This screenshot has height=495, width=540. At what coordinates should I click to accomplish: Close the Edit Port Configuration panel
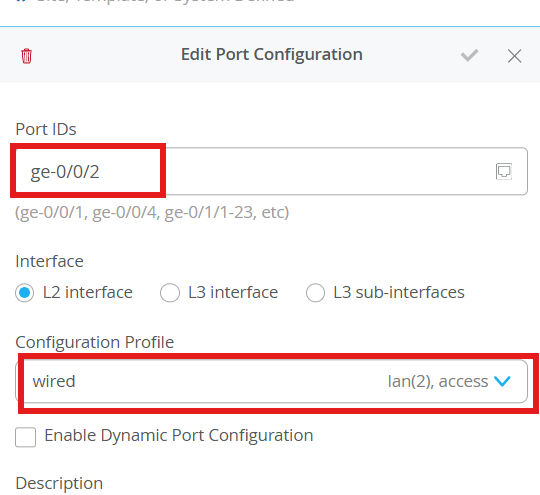tap(515, 56)
